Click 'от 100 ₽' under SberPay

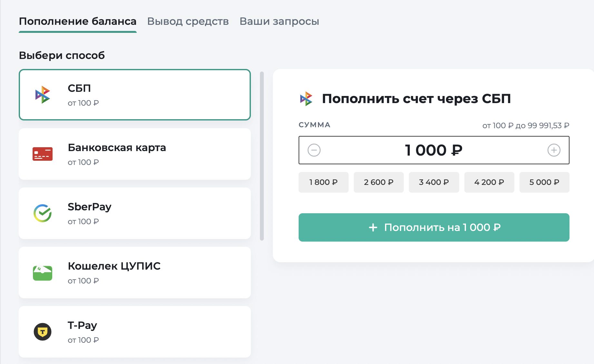tap(83, 222)
